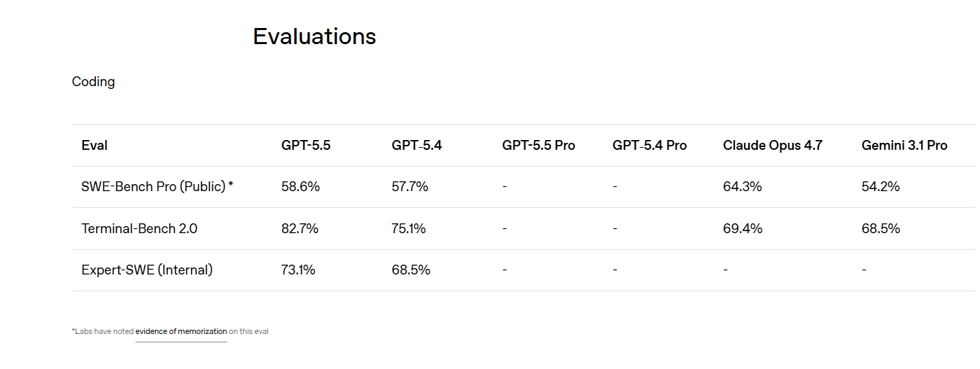Select the 69.4% Terminal-Bench score
980x369 pixels.
(x=742, y=228)
